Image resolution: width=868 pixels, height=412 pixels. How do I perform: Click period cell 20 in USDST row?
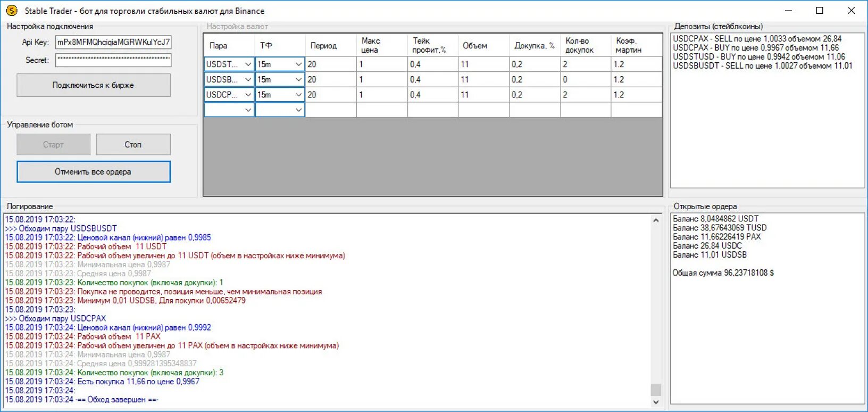coord(331,64)
